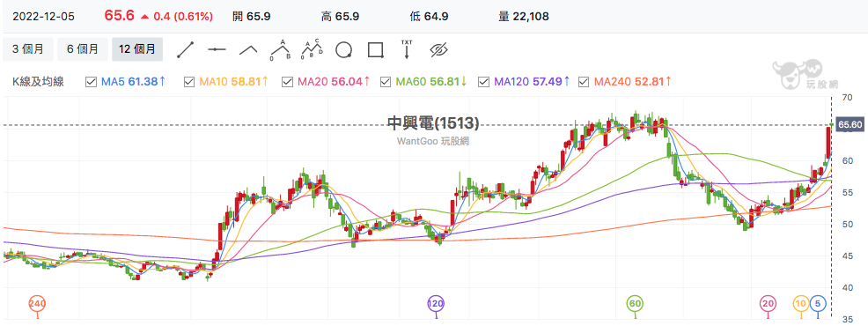
Task: Click the latest red candlestick at chart right
Action: 828,143
